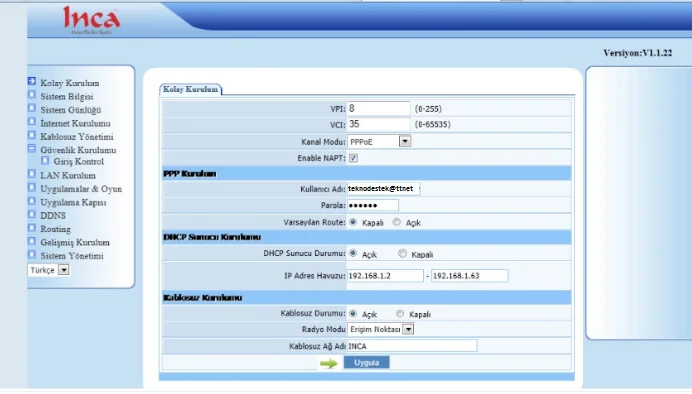Click IP pool start address 192.168.1.2
This screenshot has width=692, height=394.
tap(385, 276)
